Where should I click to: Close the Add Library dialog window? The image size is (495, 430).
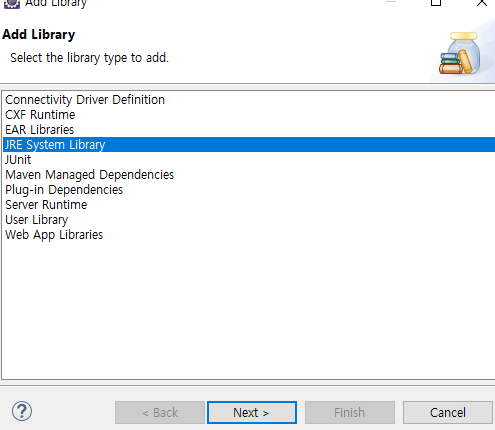point(482,3)
